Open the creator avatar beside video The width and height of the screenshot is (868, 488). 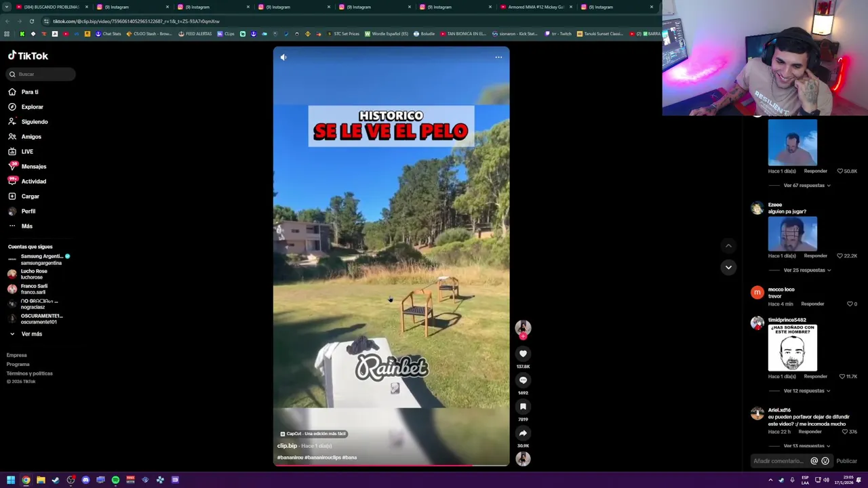[x=523, y=328]
